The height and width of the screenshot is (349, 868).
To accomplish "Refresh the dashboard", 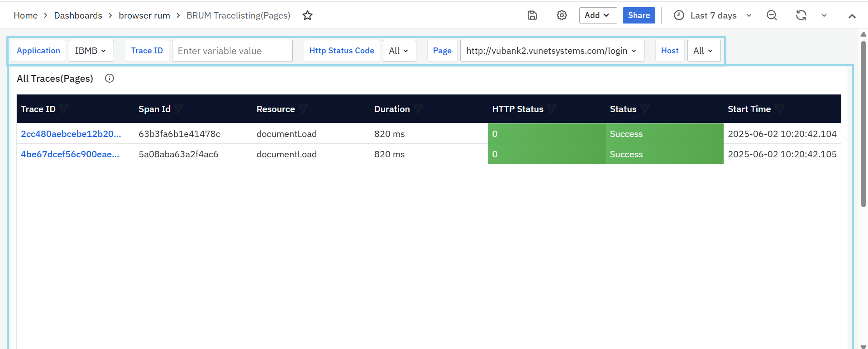I will point(801,15).
